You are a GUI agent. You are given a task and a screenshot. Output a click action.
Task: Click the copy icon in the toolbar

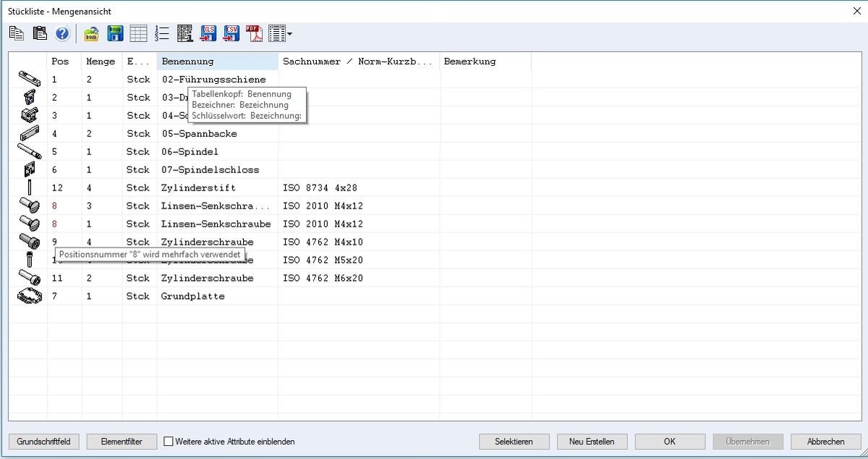(x=17, y=33)
